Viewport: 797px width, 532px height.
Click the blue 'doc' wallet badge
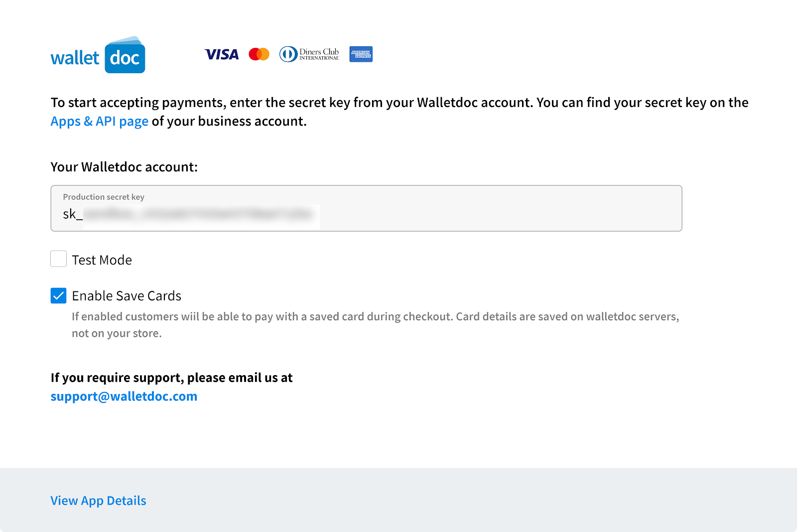click(x=125, y=58)
